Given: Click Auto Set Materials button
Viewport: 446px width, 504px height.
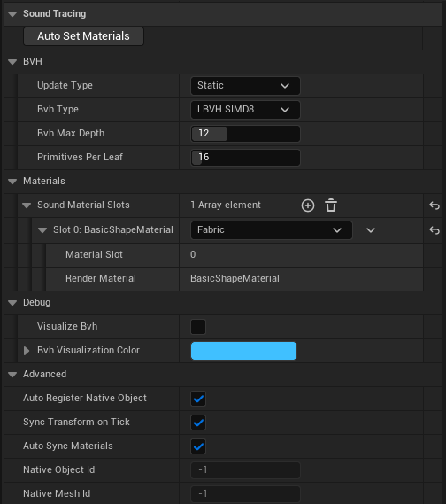Looking at the screenshot, I should coord(83,36).
